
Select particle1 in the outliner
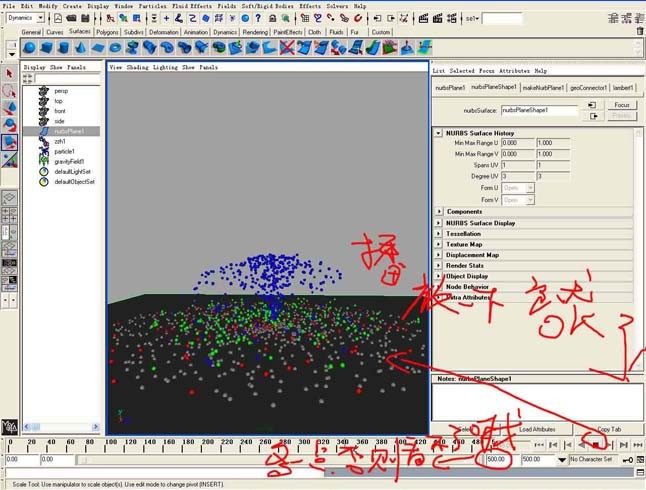click(64, 152)
